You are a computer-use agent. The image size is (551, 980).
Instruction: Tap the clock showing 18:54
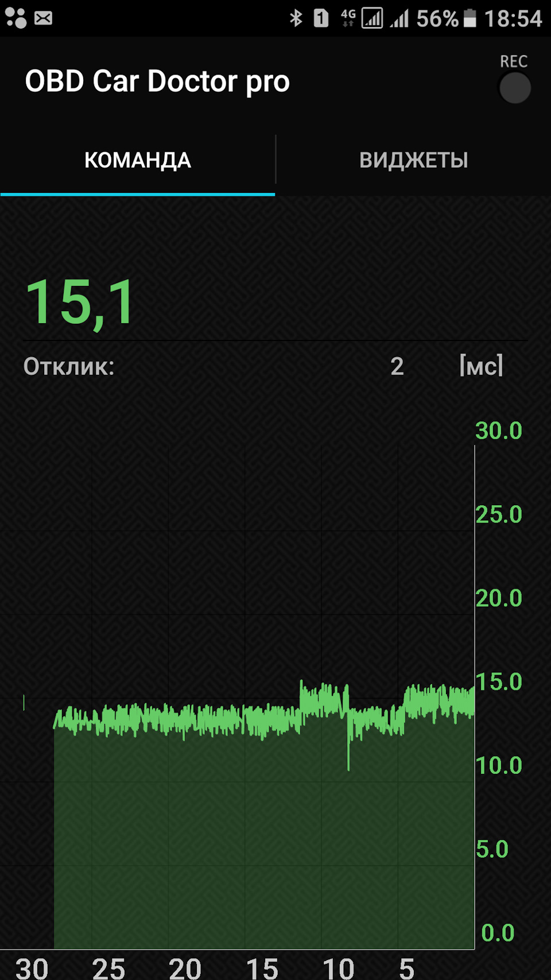513,18
